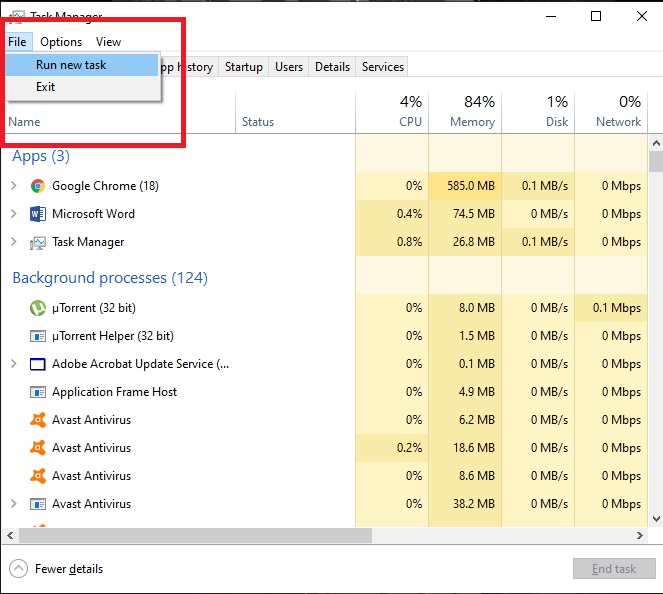
Task: Expand Adobe Acrobat Update Service row
Action: pyautogui.click(x=14, y=364)
